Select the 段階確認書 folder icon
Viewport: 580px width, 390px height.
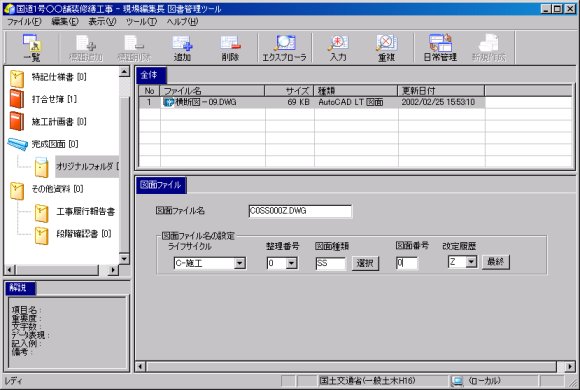pyautogui.click(x=41, y=235)
